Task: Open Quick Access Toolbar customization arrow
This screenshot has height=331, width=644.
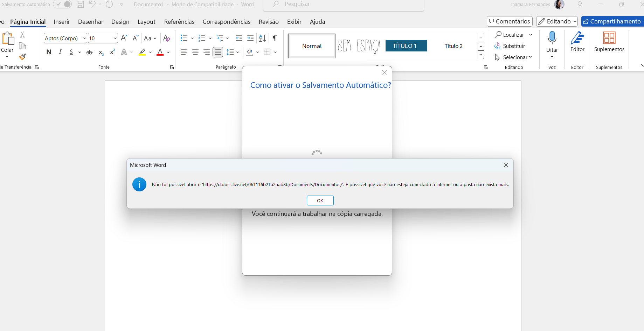Action: pos(121,4)
